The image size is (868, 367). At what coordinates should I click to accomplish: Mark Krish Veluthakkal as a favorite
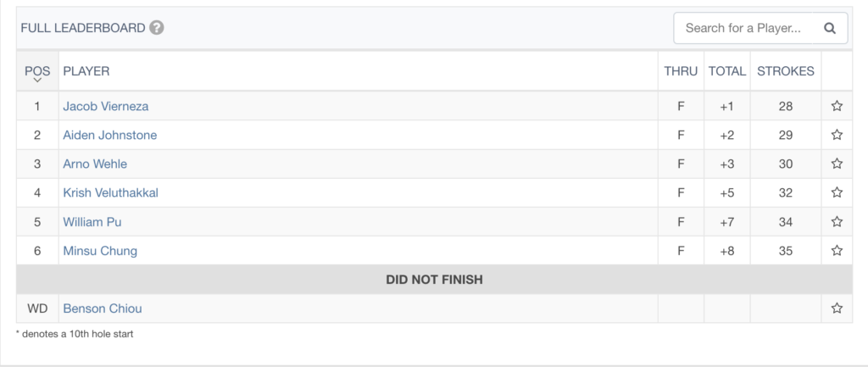[837, 192]
